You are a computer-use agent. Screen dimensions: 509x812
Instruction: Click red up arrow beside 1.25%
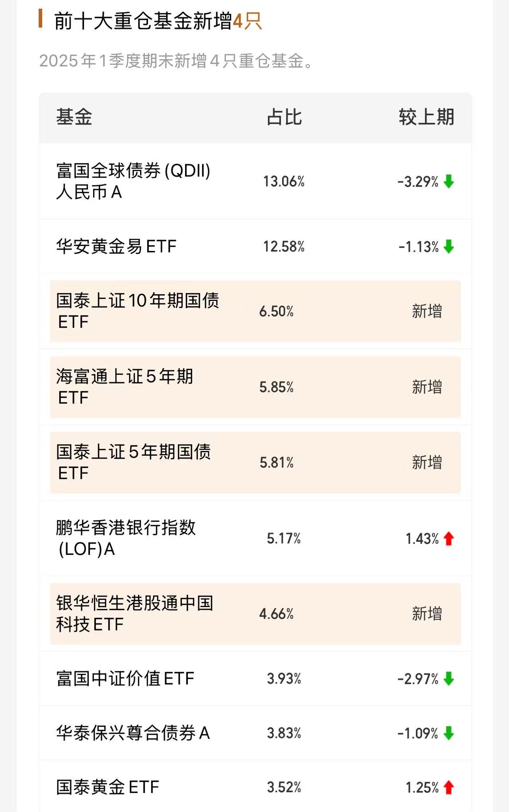click(x=449, y=787)
